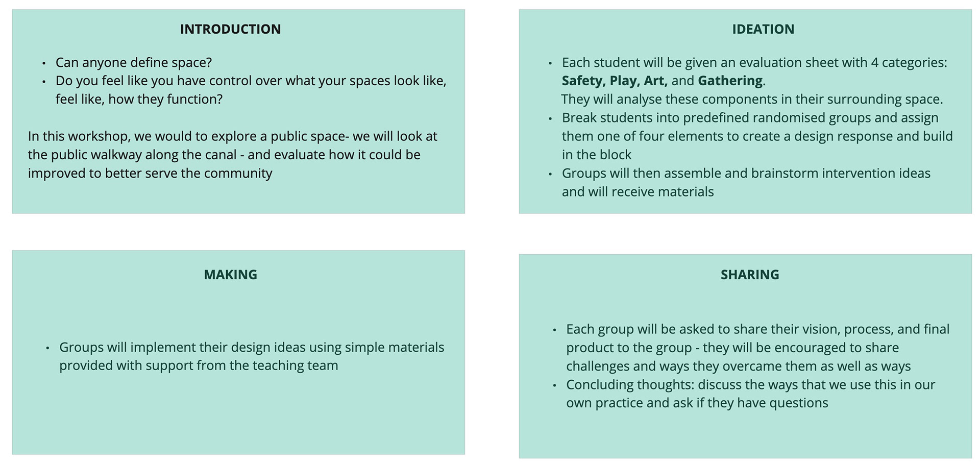
Task: Click the bold word 'Art'
Action: click(x=654, y=81)
